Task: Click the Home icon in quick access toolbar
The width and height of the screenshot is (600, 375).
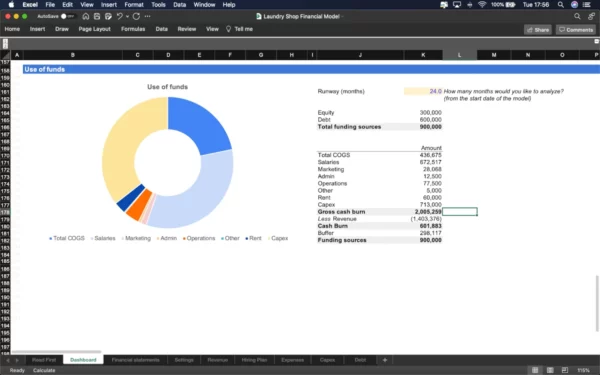Action: pos(86,16)
